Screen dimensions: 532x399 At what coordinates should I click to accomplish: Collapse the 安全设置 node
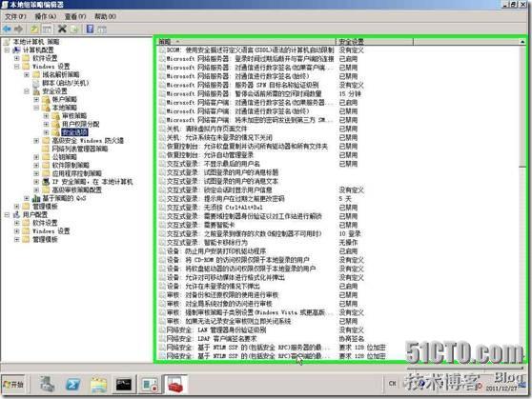(x=27, y=91)
